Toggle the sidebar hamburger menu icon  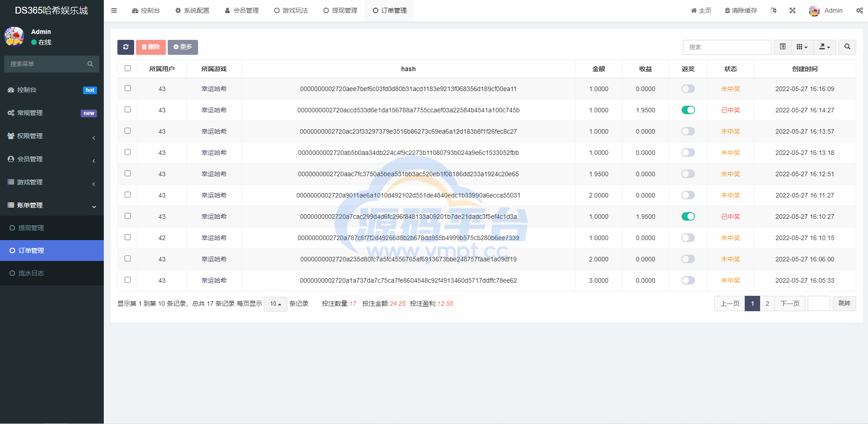tap(114, 10)
